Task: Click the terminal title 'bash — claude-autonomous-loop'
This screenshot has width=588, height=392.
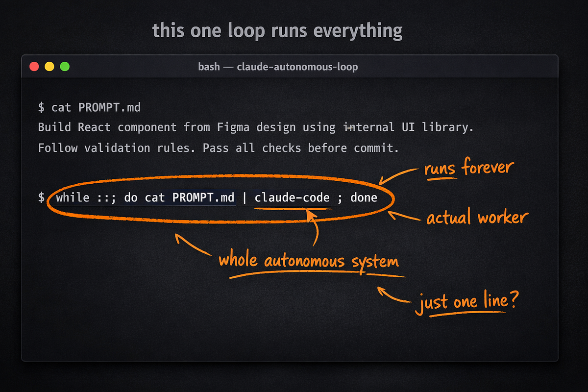Action: tap(278, 67)
